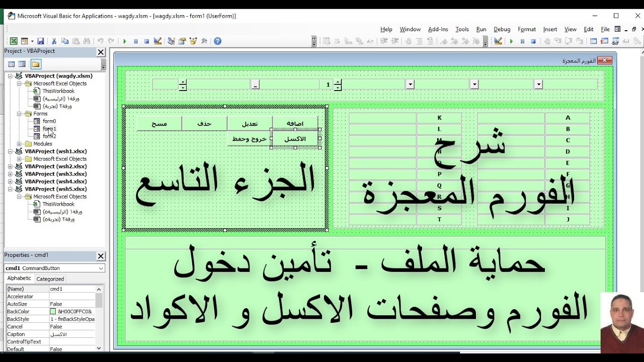Switch to the Alphabetic properties tab
This screenshot has height=362, width=644.
click(x=19, y=279)
